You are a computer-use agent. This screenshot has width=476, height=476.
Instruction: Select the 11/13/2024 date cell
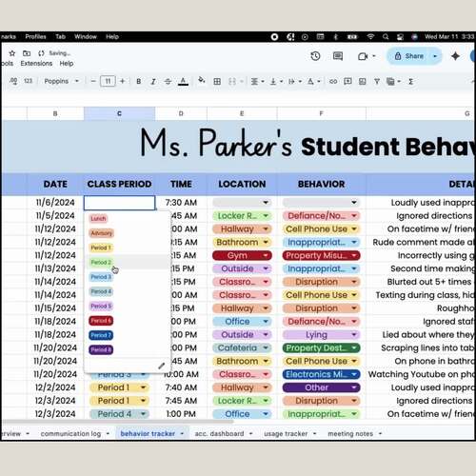click(x=55, y=268)
